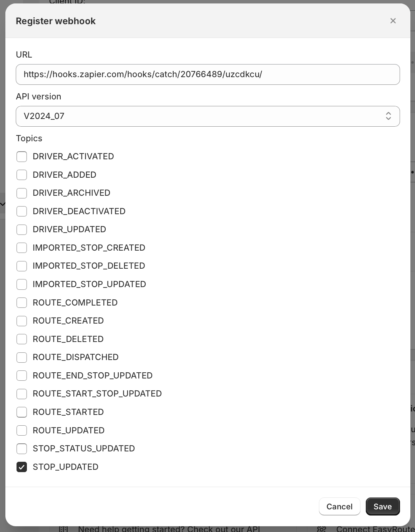Close the Register webhook dialog
415x532 pixels.
(393, 21)
